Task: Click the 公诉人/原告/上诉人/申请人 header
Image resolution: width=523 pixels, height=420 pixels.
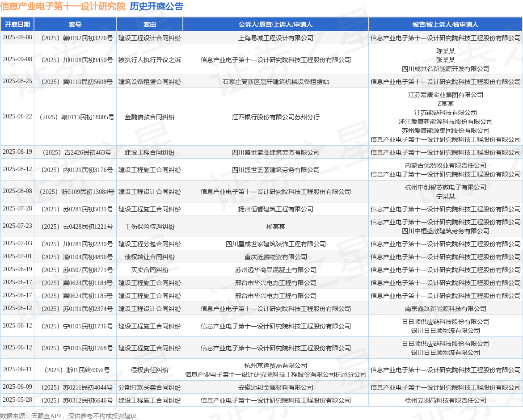Action: [x=275, y=25]
